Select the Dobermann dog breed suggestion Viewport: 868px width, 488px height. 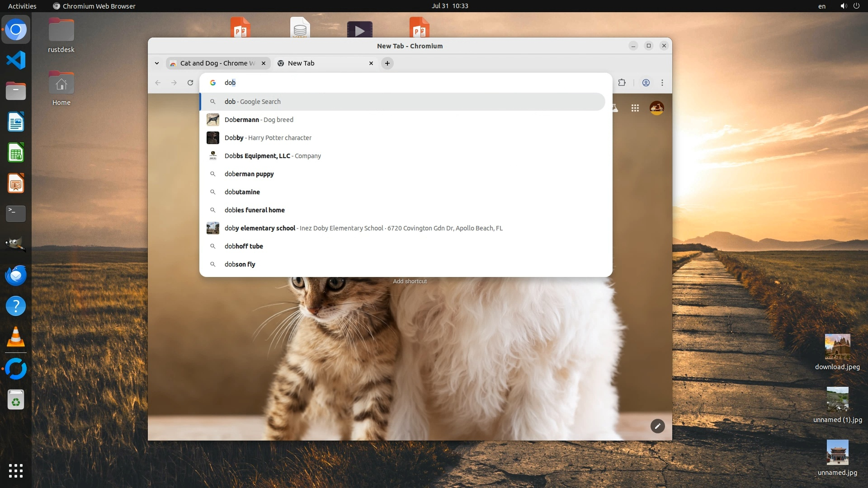[259, 120]
